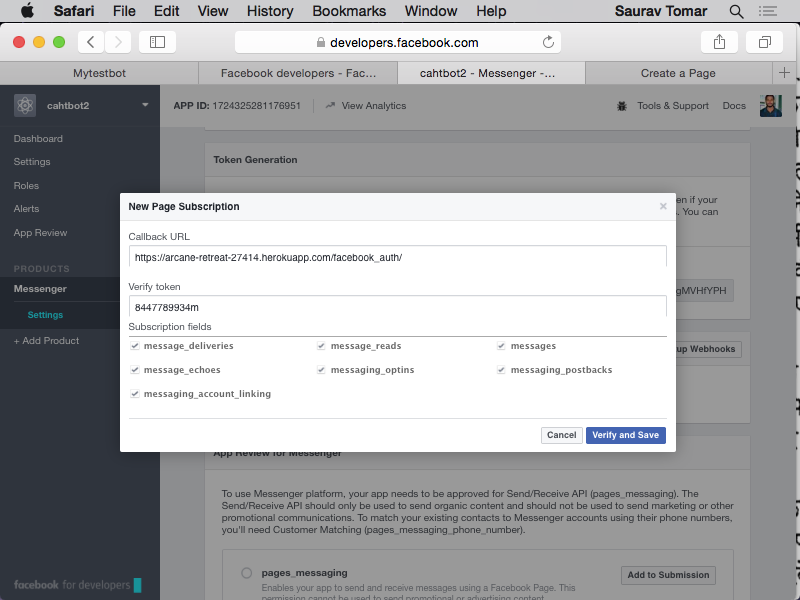This screenshot has height=600, width=800.
Task: Expand the cahtbot2 app switcher dropdown
Action: (x=145, y=105)
